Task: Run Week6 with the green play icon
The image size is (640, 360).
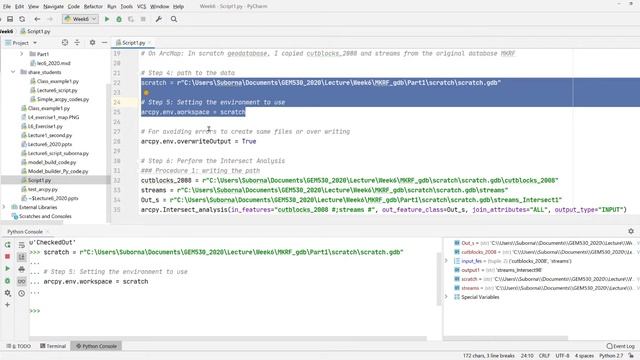Action: pyautogui.click(x=107, y=19)
